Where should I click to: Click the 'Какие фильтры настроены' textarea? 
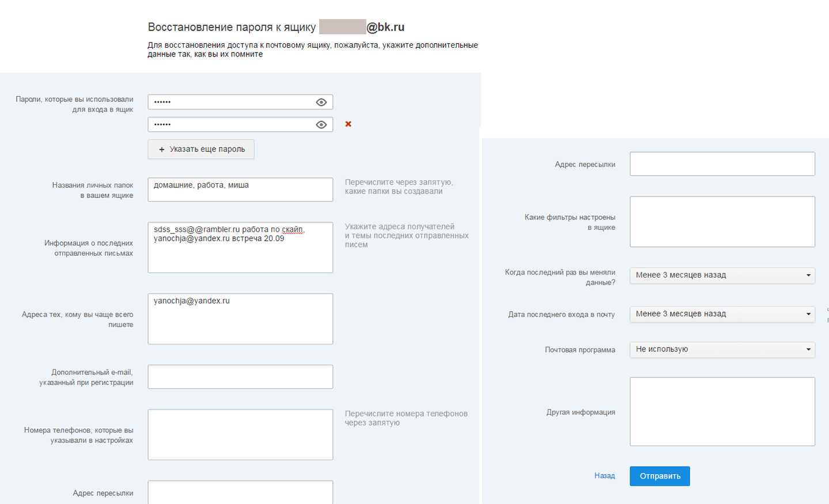coord(722,222)
